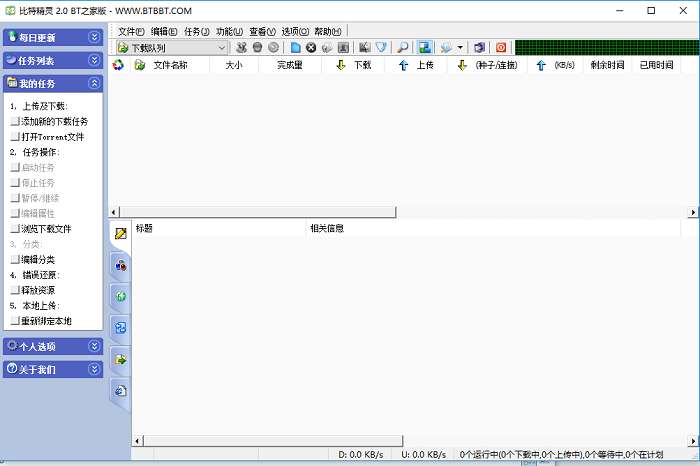Click the green globe side tab icon

coord(121,296)
